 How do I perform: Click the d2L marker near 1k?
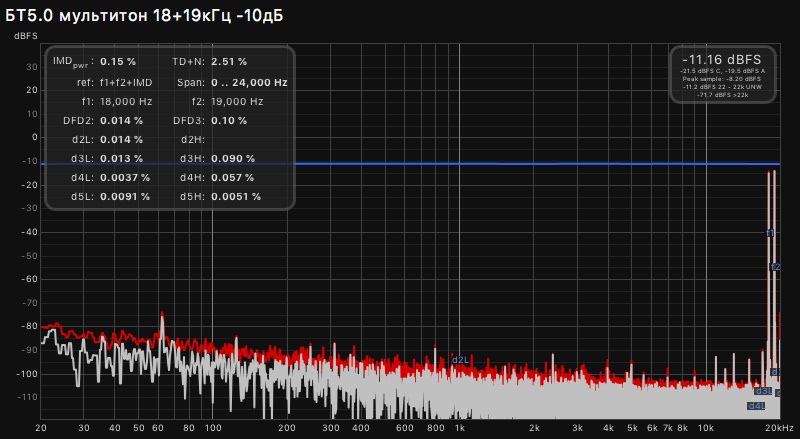point(460,360)
